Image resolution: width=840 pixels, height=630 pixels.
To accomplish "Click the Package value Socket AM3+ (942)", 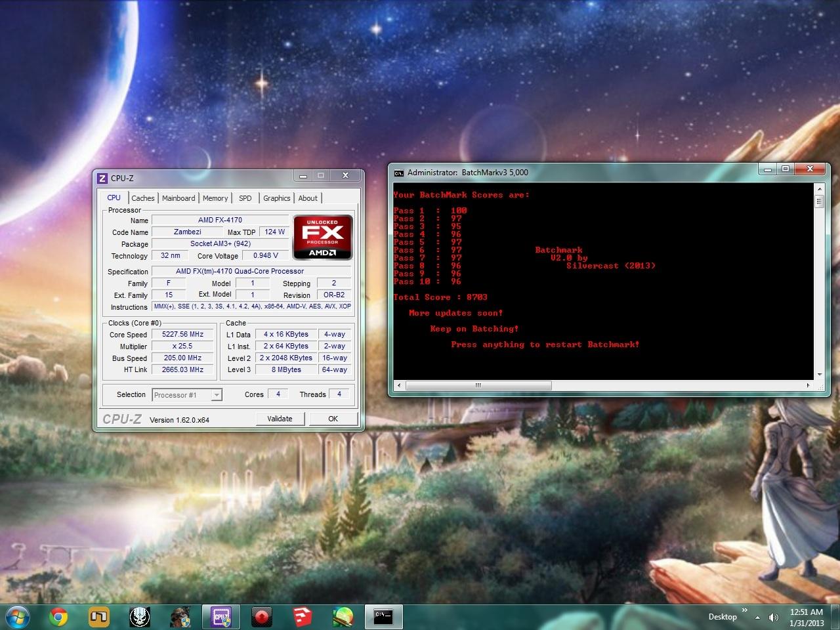I will pyautogui.click(x=220, y=243).
